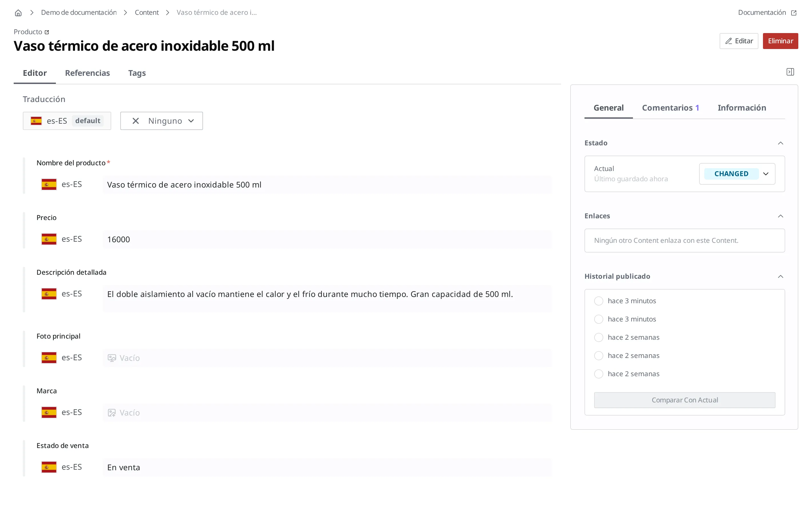Click the Foto principal empty image icon
This screenshot has width=812, height=513.
click(111, 358)
